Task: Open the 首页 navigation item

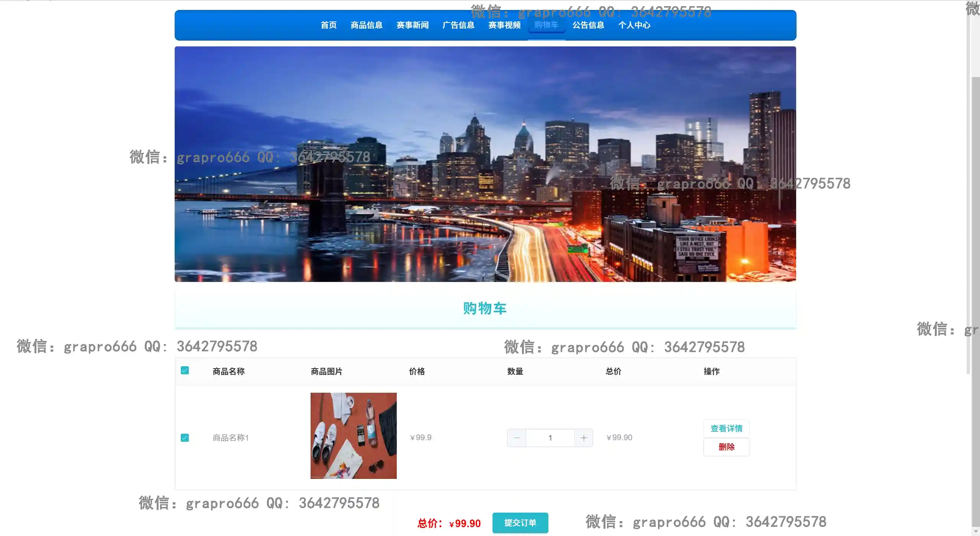Action: coord(329,25)
